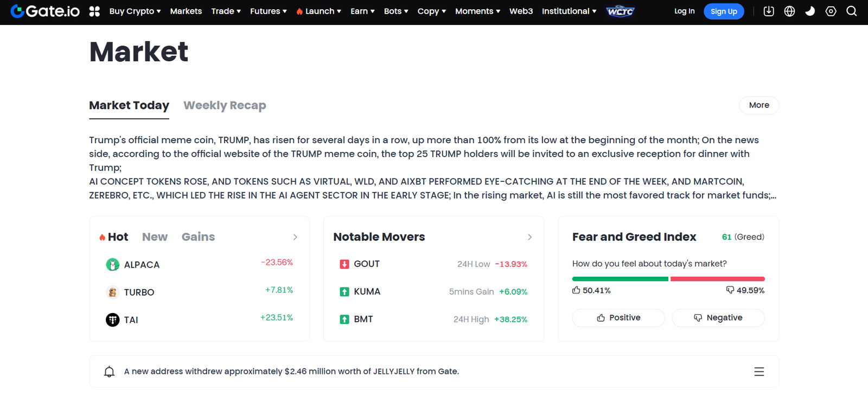Click the Sign Up button
The image size is (868, 395).
[724, 11]
